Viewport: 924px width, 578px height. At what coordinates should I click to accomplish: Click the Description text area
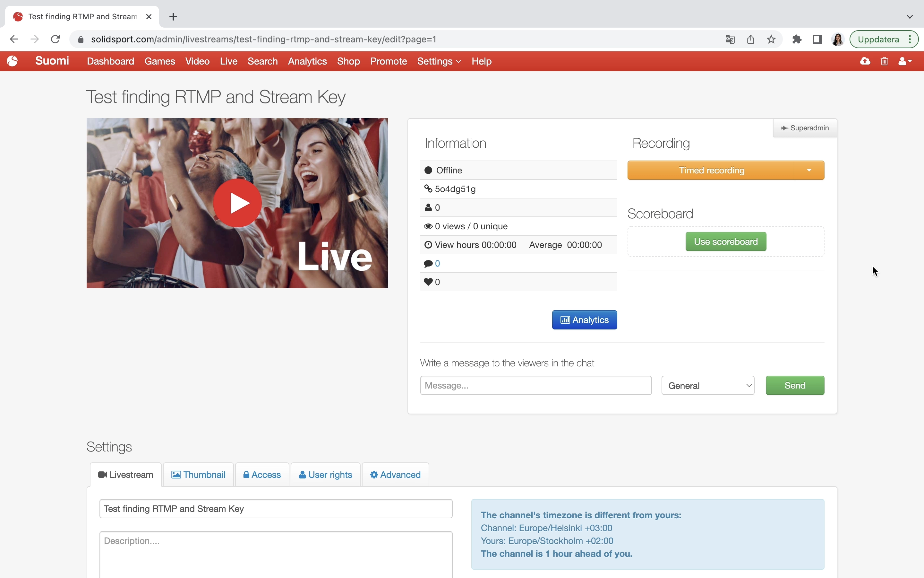[276, 555]
